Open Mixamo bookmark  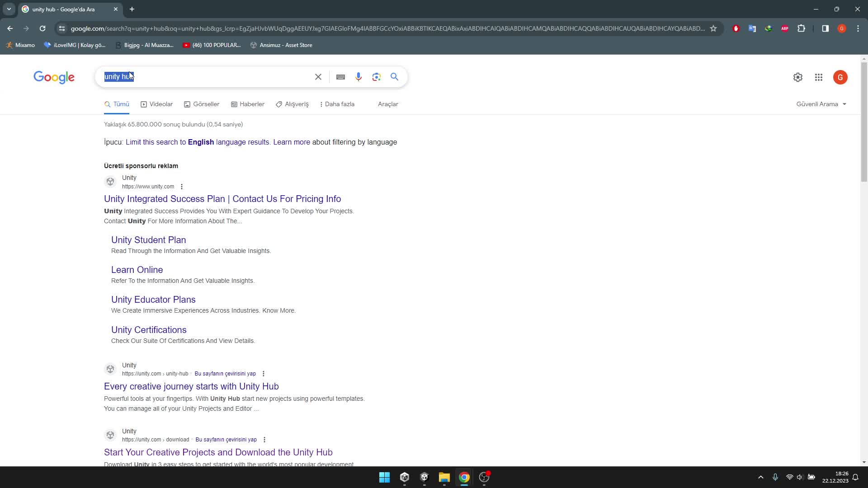[x=20, y=45]
